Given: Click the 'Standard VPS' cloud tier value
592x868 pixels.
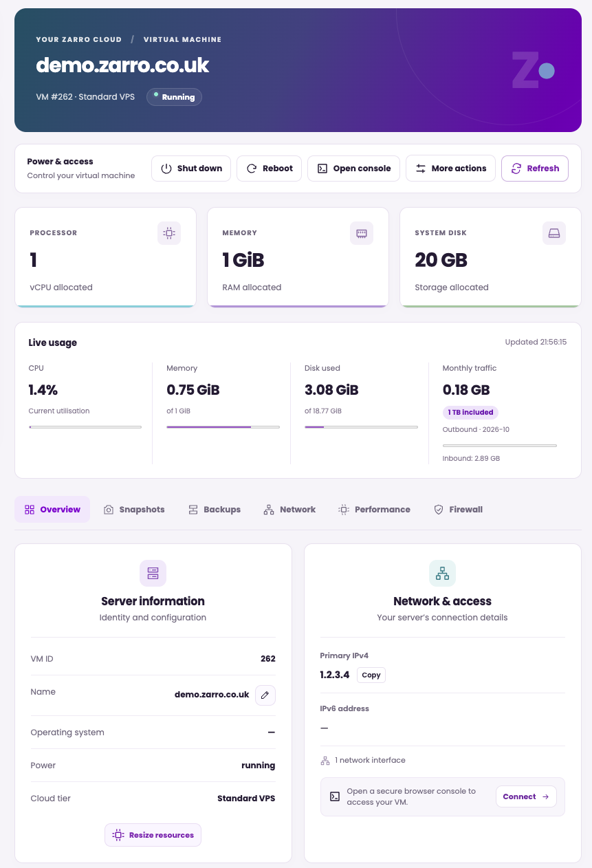Looking at the screenshot, I should pos(246,799).
